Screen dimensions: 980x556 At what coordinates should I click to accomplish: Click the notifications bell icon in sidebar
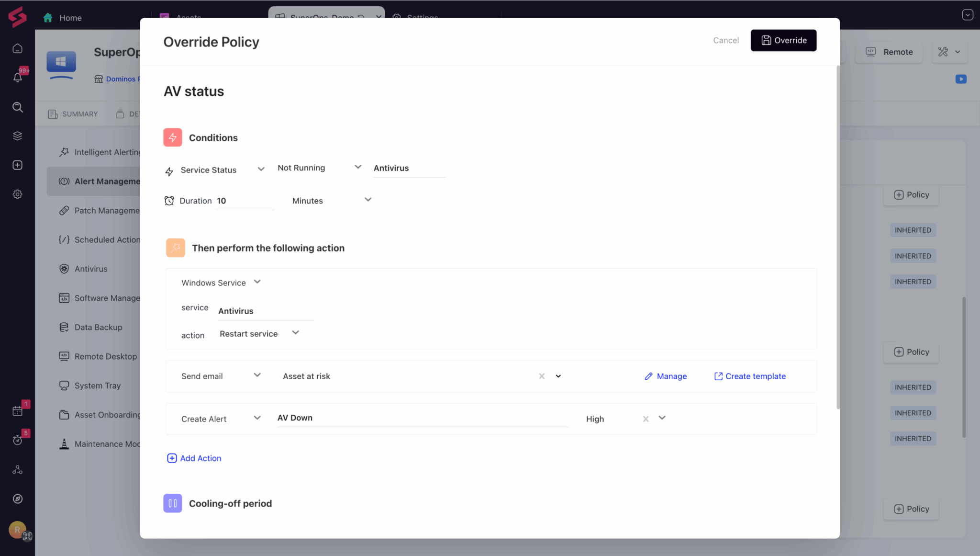[x=18, y=78]
